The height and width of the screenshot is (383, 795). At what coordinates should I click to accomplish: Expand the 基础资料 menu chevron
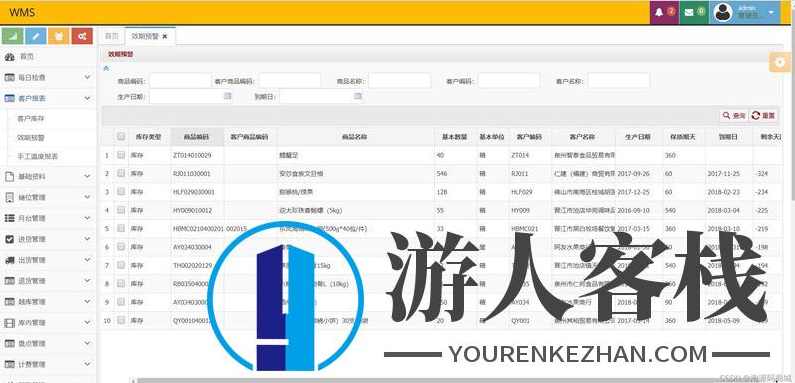click(87, 177)
